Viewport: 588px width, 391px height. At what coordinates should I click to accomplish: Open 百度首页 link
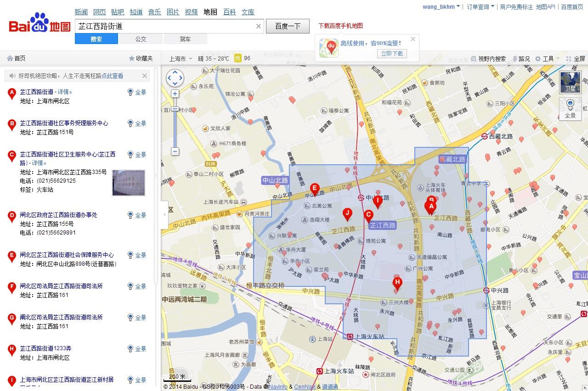click(572, 7)
